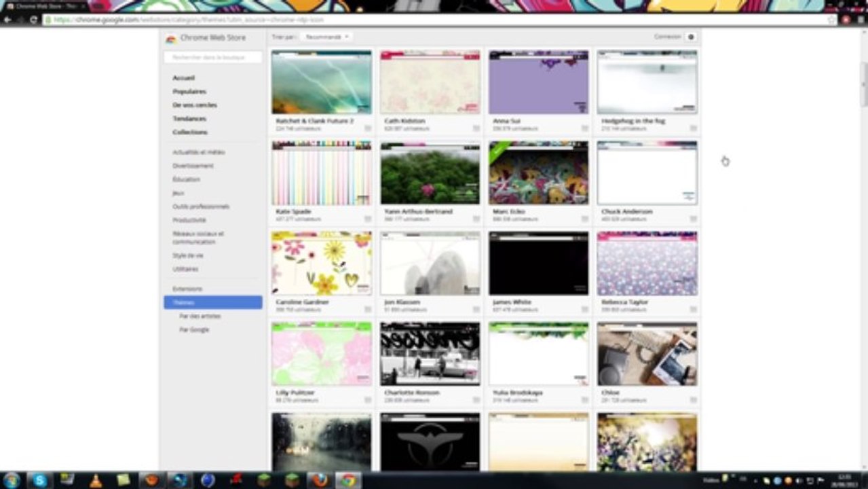Bookmark this page with the star icon
Image resolution: width=868 pixels, height=489 pixels.
[x=832, y=20]
